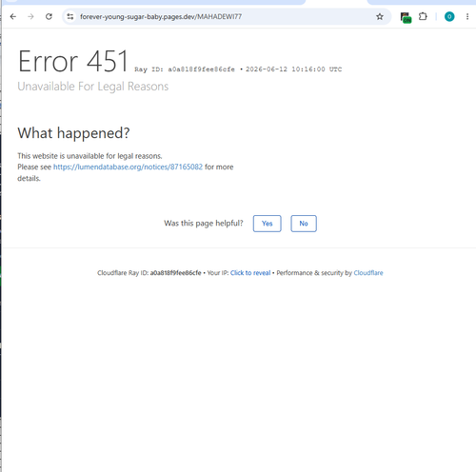
Task: Click to reveal your IP address
Action: (250, 273)
